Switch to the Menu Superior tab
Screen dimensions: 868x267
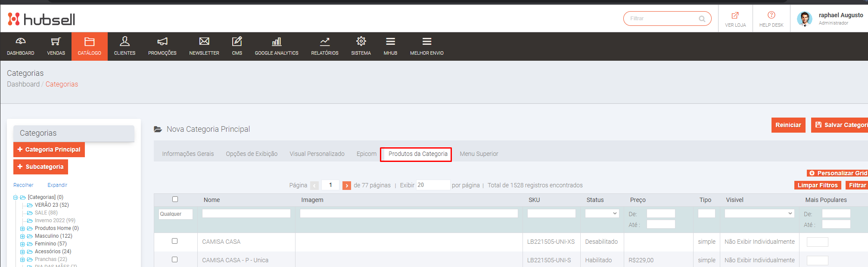(x=479, y=154)
